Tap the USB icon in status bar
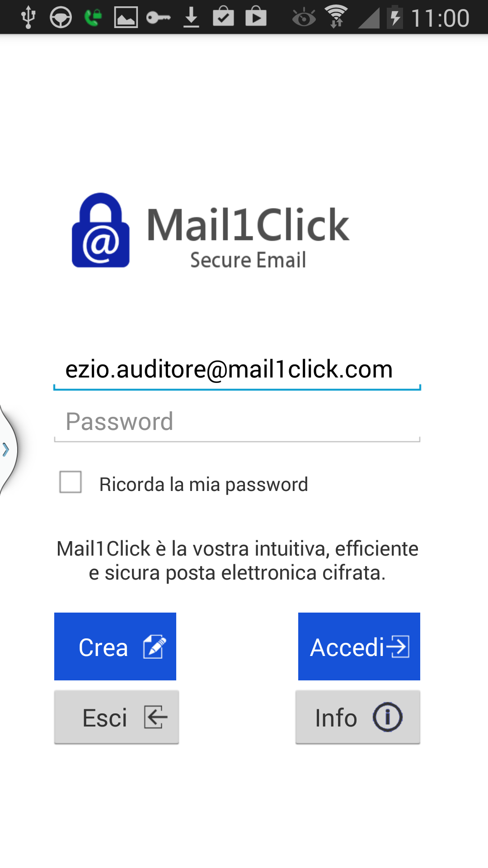 click(28, 17)
